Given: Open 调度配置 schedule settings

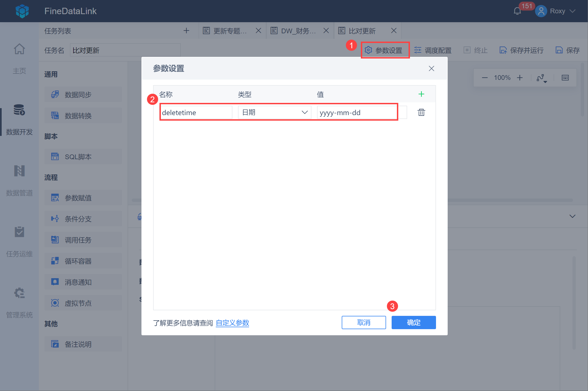Looking at the screenshot, I should tap(433, 50).
